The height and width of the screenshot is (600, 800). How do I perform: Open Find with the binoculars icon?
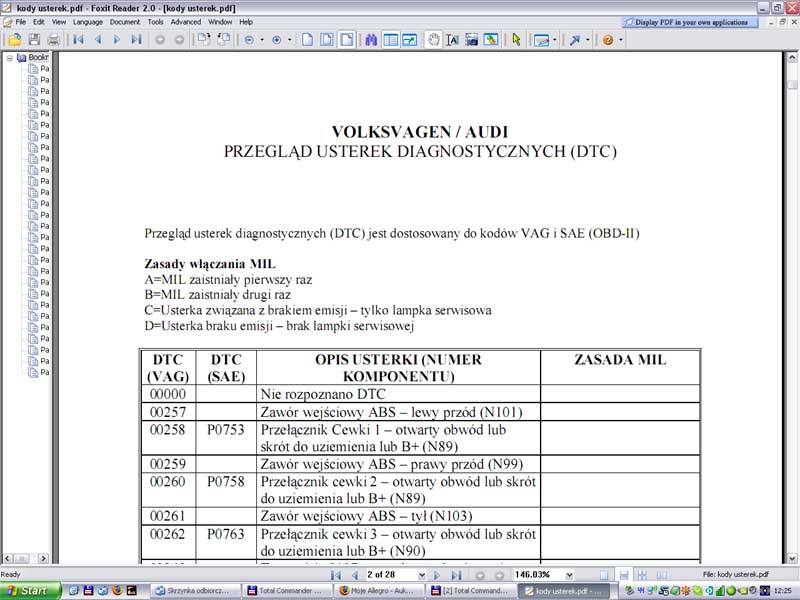coord(371,39)
